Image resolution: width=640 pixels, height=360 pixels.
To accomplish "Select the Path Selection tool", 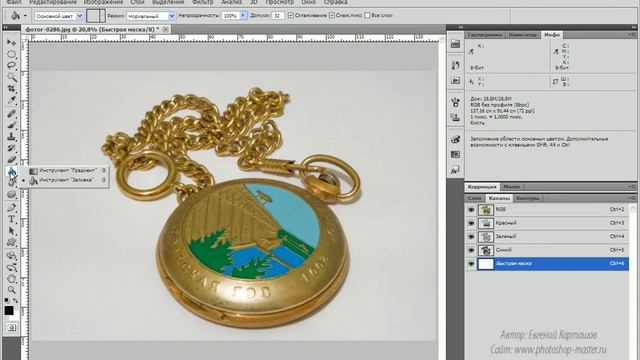I will (x=11, y=231).
